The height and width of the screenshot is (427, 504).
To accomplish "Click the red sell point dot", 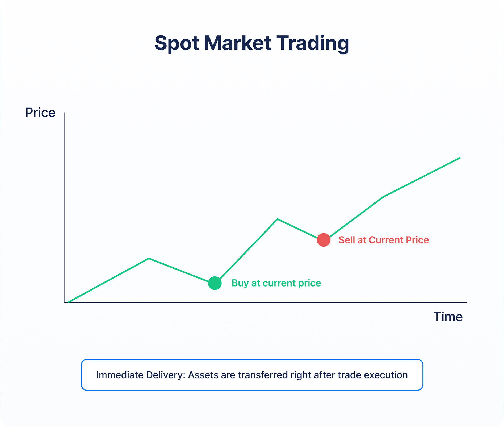I will (324, 240).
